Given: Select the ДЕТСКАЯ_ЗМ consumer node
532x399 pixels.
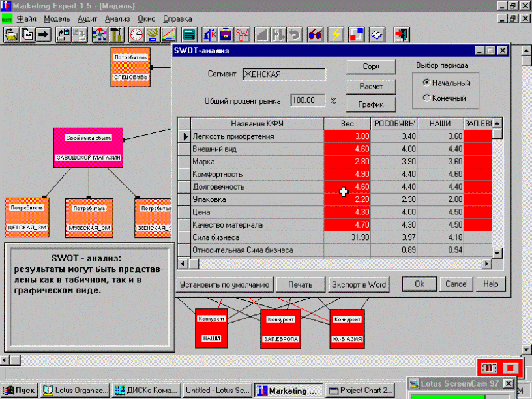Looking at the screenshot, I should (x=27, y=218).
